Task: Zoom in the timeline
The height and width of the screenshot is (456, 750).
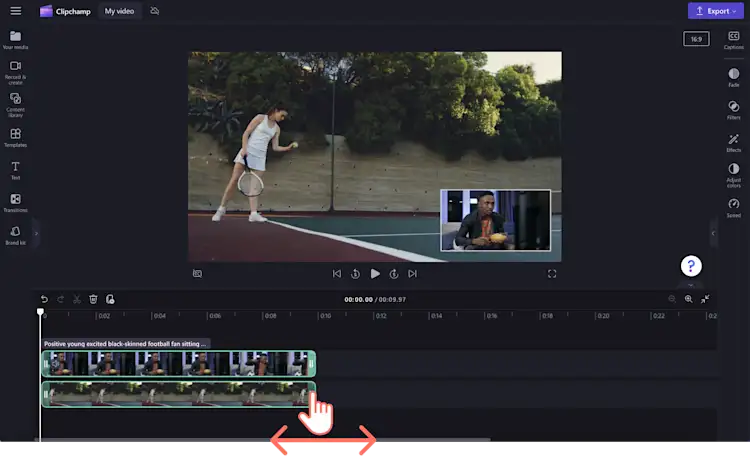Action: click(x=688, y=299)
